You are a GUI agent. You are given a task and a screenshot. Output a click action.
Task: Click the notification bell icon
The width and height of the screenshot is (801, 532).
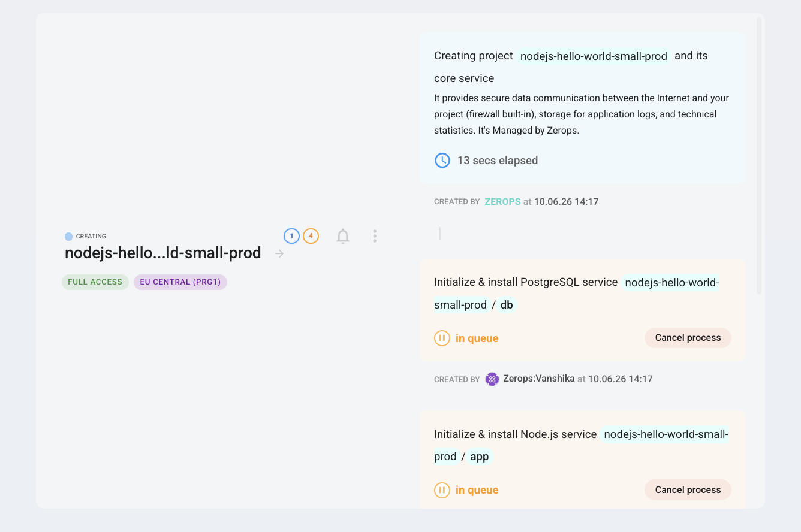click(x=343, y=236)
